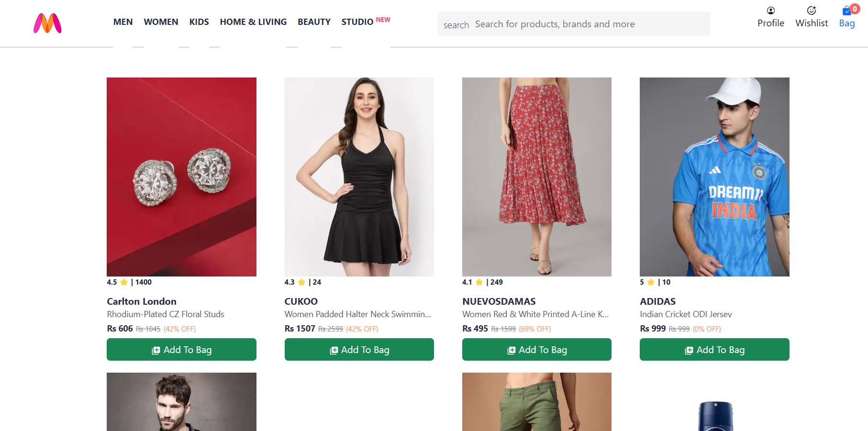The height and width of the screenshot is (431, 868).
Task: Open the Profile account icon
Action: 770,10
